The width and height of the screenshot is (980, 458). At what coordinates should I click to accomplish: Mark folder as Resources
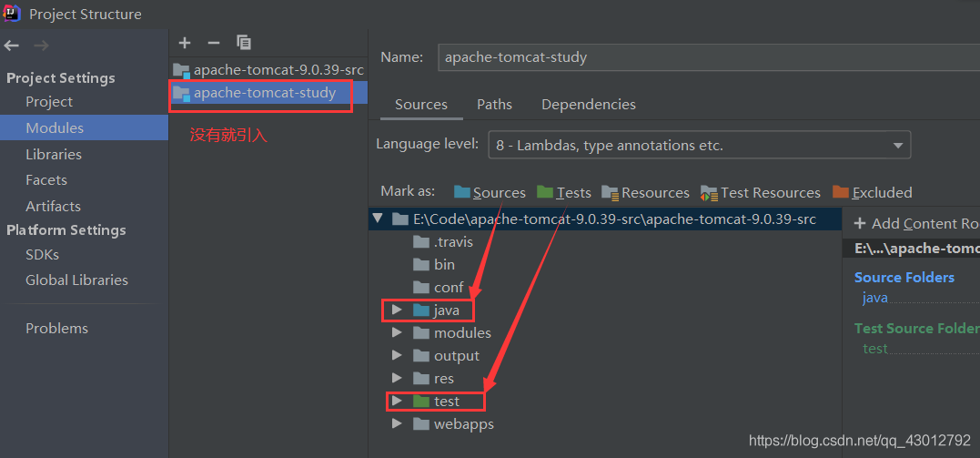[646, 193]
